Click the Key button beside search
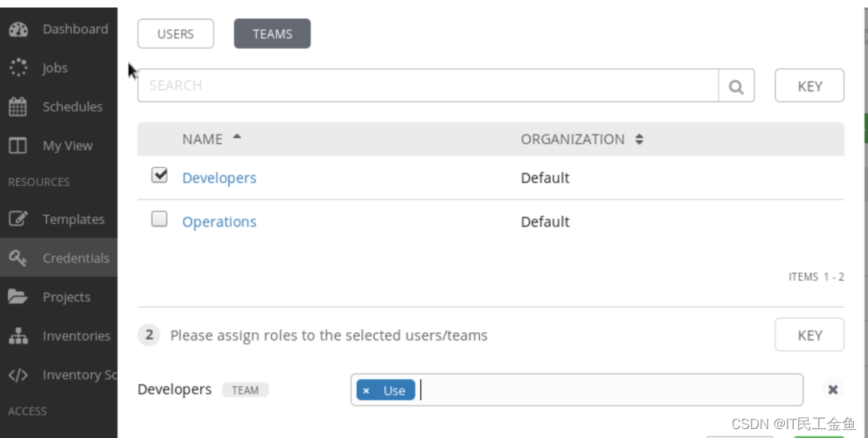 click(x=809, y=86)
